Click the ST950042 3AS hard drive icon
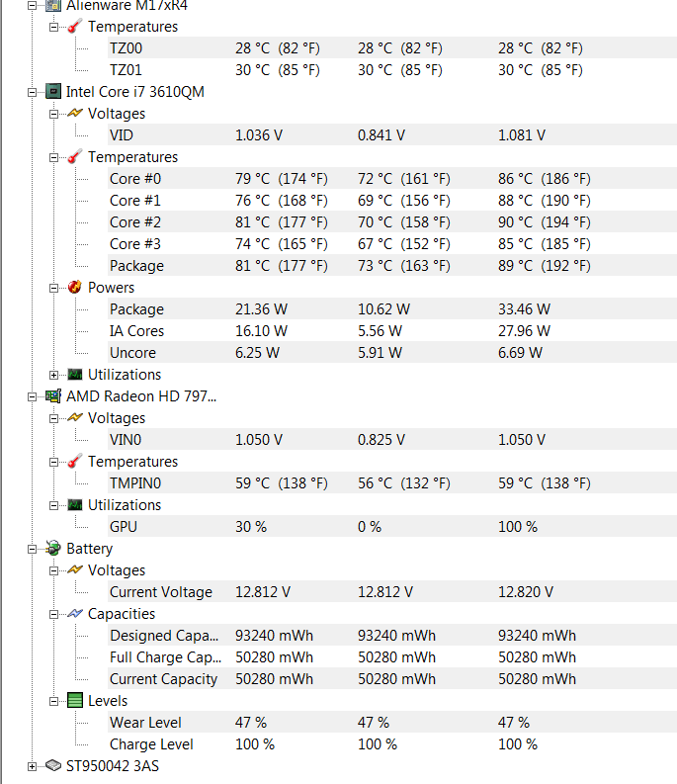The width and height of the screenshot is (677, 784). [52, 766]
